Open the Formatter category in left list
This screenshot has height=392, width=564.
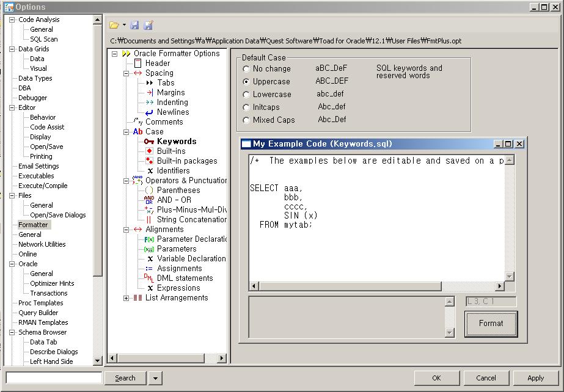point(33,225)
